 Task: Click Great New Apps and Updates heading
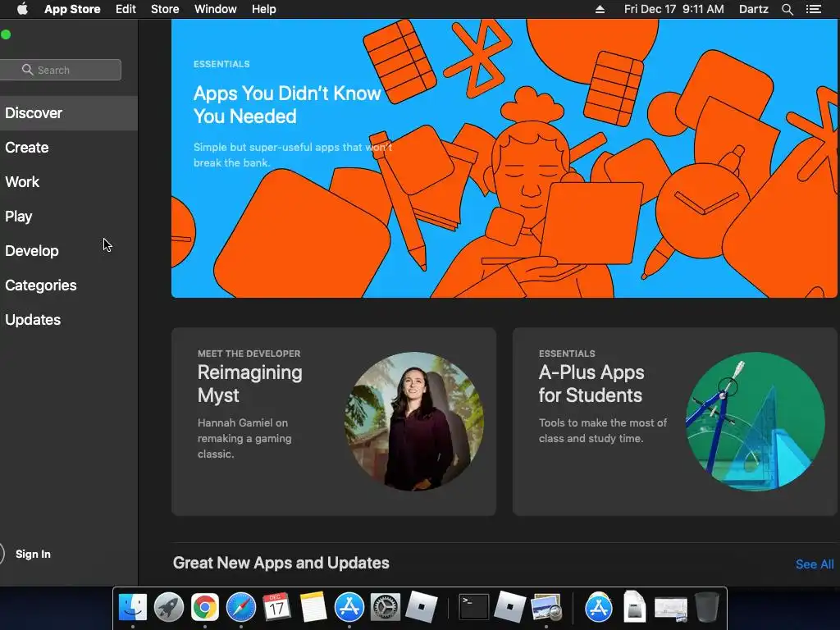281,563
